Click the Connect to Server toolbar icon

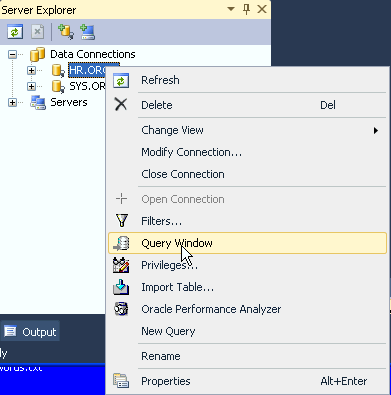click(88, 32)
